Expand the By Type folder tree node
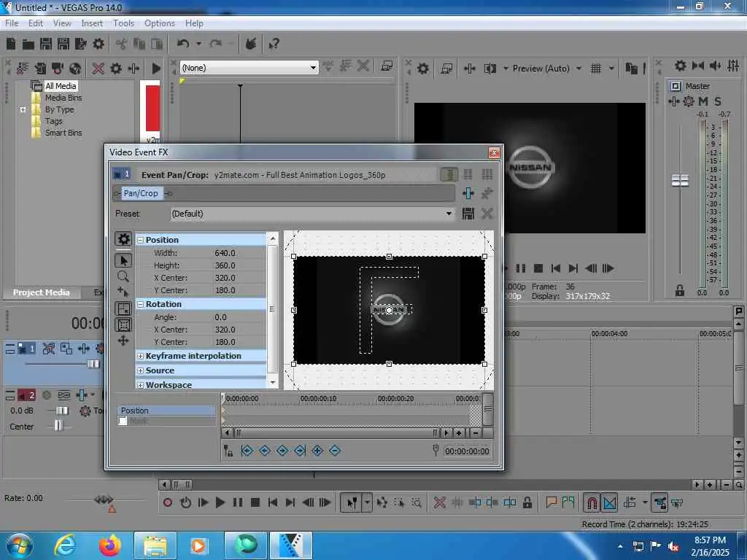Viewport: 747px width, 560px height. 23,109
